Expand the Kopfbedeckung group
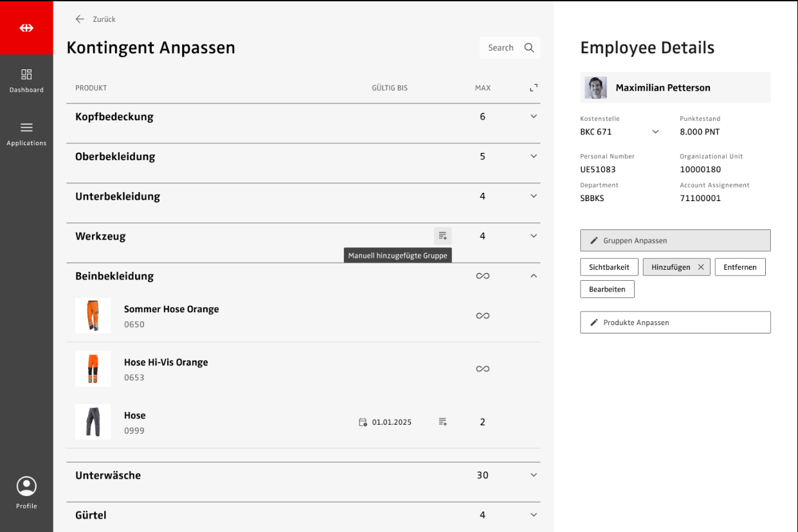 (x=533, y=116)
